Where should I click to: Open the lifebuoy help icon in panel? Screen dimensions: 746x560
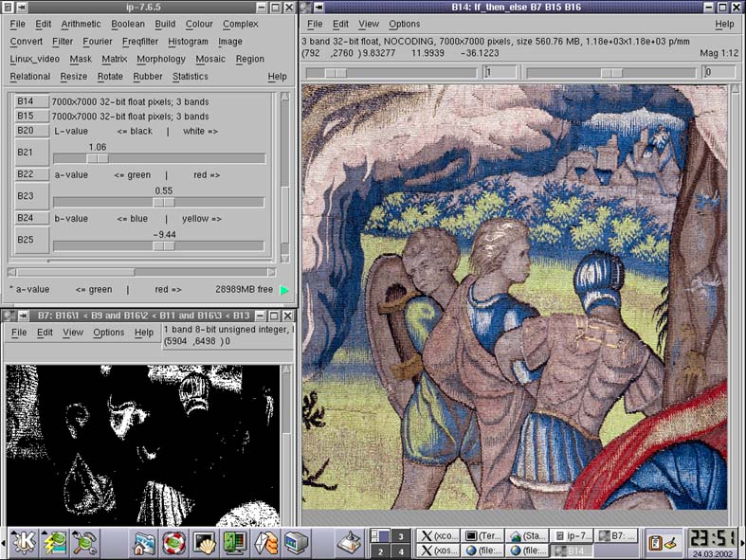[x=173, y=543]
